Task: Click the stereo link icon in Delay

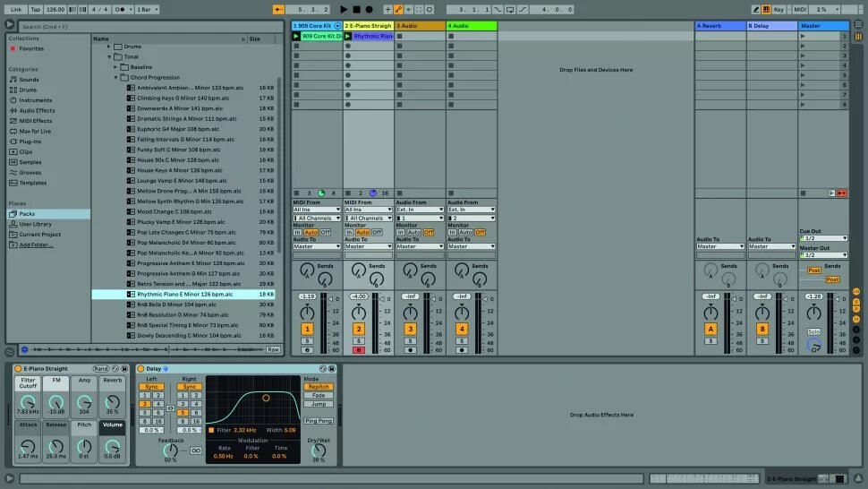Action: pos(170,407)
